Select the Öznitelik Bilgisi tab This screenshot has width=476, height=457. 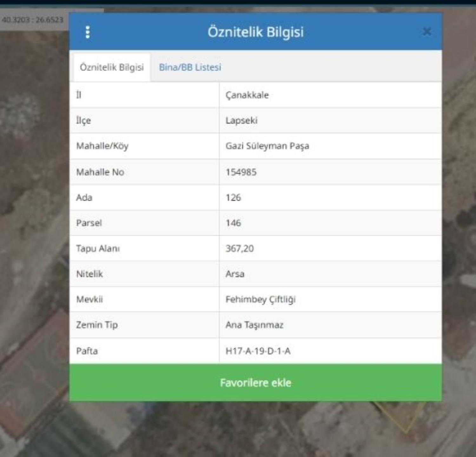click(112, 67)
